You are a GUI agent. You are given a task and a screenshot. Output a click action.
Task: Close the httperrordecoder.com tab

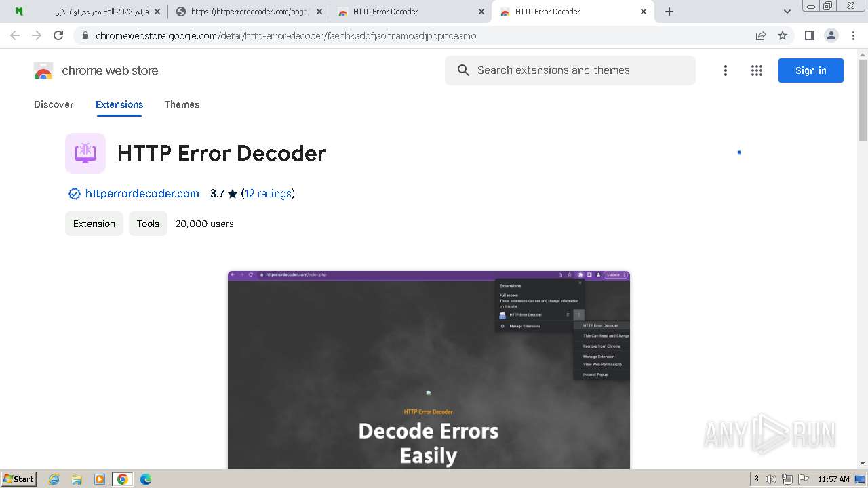click(319, 12)
